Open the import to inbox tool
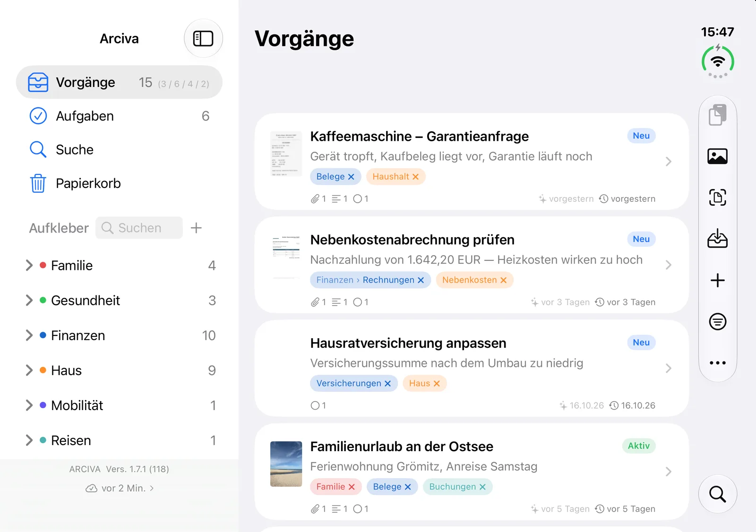This screenshot has height=532, width=756. pyautogui.click(x=718, y=239)
